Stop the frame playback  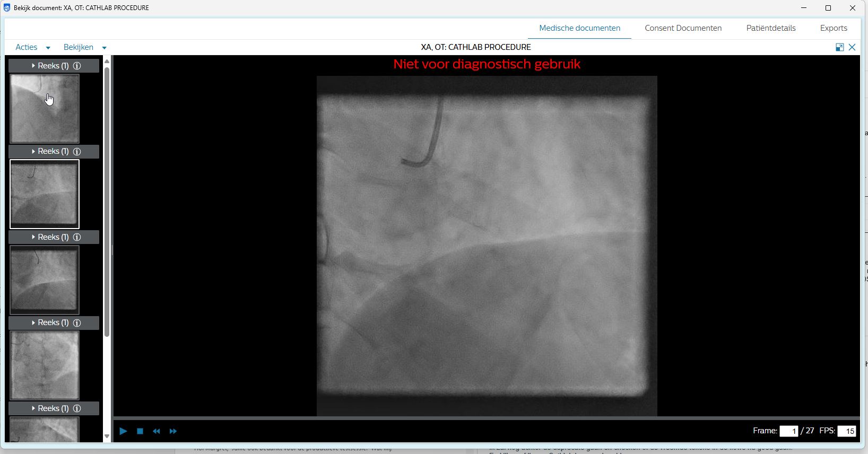click(140, 431)
